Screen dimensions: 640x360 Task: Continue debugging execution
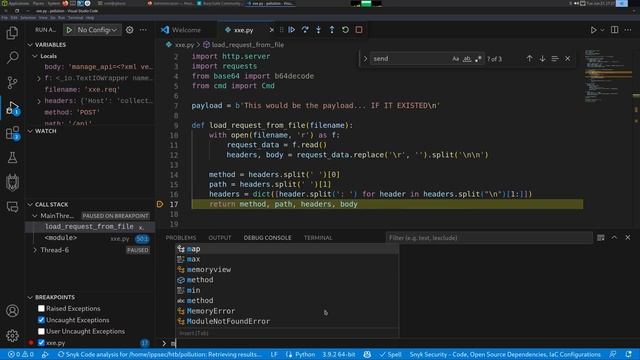point(291,30)
